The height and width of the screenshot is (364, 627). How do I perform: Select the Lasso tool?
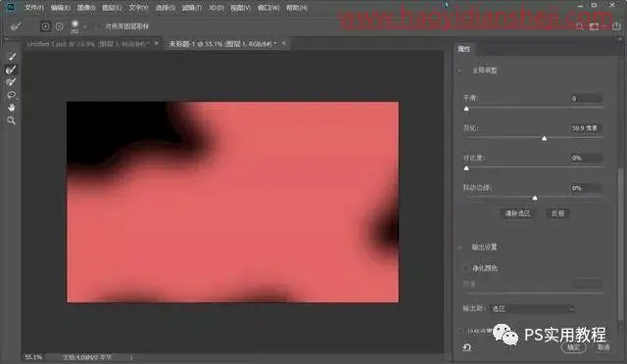point(12,95)
